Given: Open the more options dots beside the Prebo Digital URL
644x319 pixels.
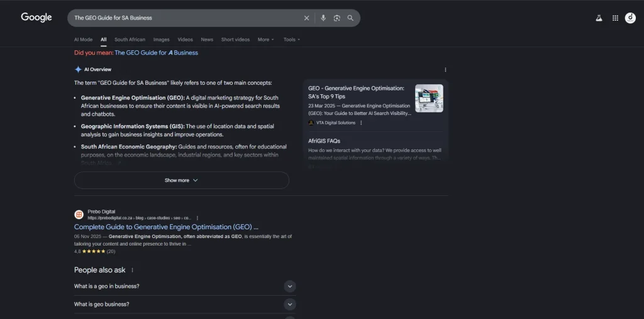Looking at the screenshot, I should click(197, 218).
